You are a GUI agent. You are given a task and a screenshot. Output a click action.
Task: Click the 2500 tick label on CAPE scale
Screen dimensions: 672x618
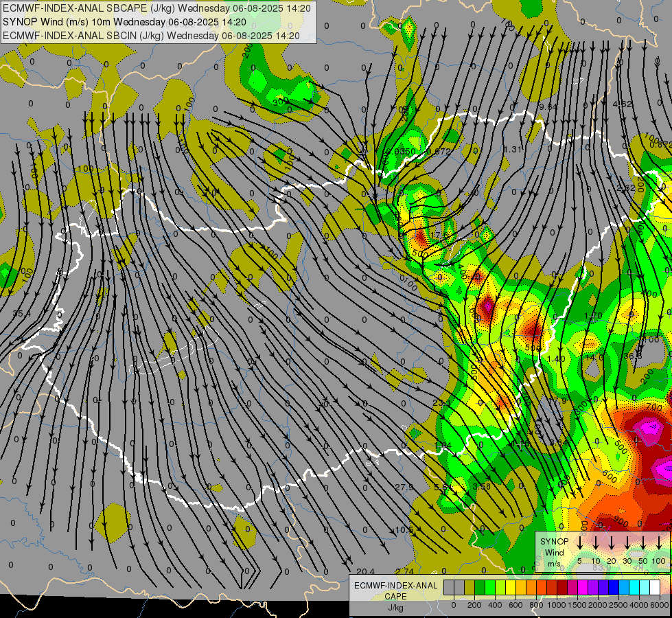tap(618, 605)
